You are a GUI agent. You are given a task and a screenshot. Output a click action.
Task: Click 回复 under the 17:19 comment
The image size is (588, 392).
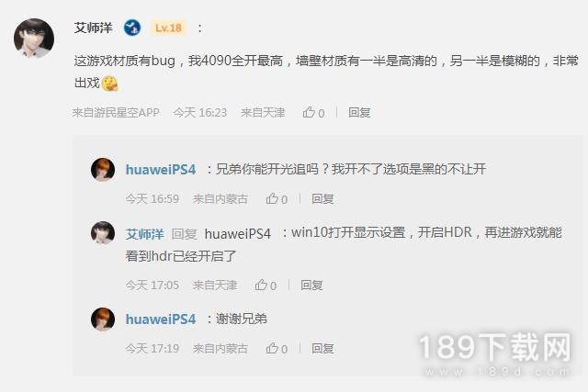[322, 349]
